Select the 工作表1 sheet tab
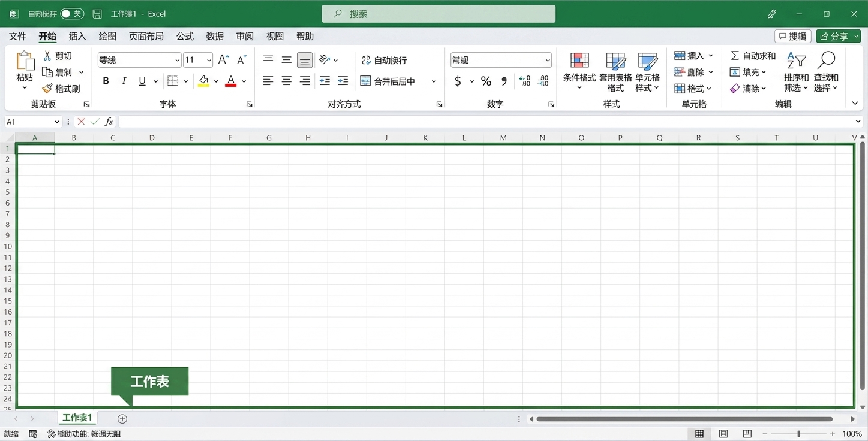868x441 pixels. tap(77, 418)
